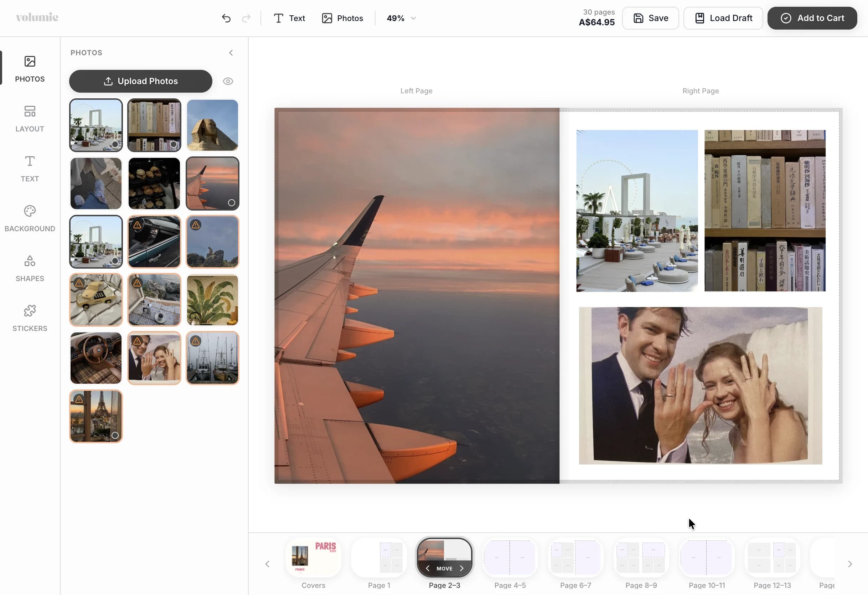The height and width of the screenshot is (595, 868).
Task: Click the warning icon on the toy taxi photo
Action: tap(79, 283)
